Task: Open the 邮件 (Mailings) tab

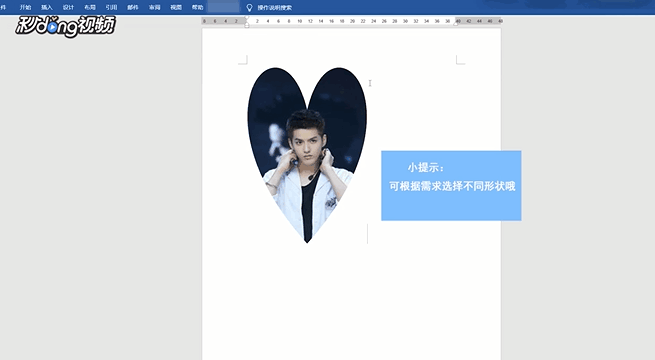Action: point(133,7)
